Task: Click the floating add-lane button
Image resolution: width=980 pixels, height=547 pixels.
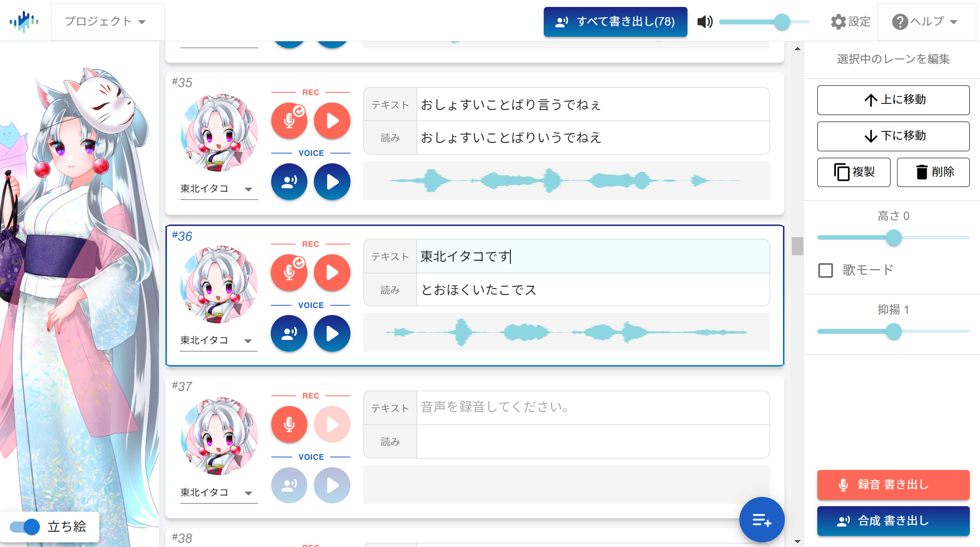Action: tap(762, 520)
